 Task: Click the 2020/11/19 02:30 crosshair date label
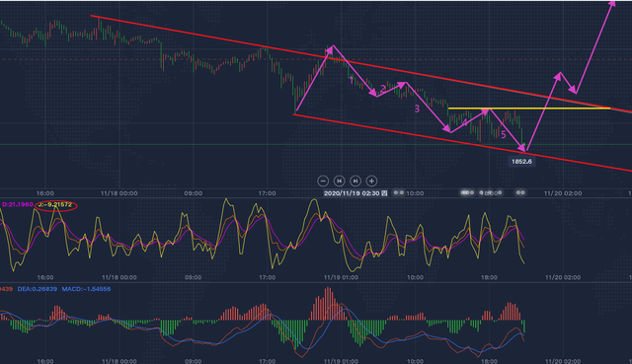click(x=355, y=193)
